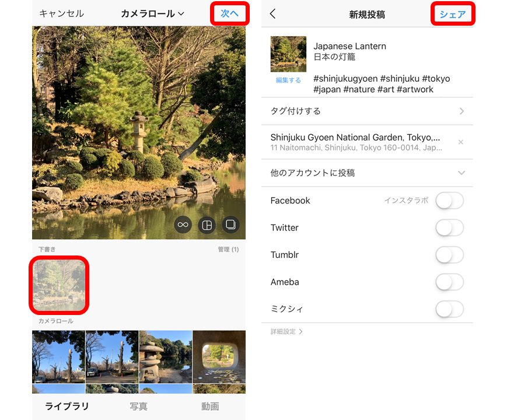Toggle Facebook sharing switch
The width and height of the screenshot is (507, 420).
point(449,201)
